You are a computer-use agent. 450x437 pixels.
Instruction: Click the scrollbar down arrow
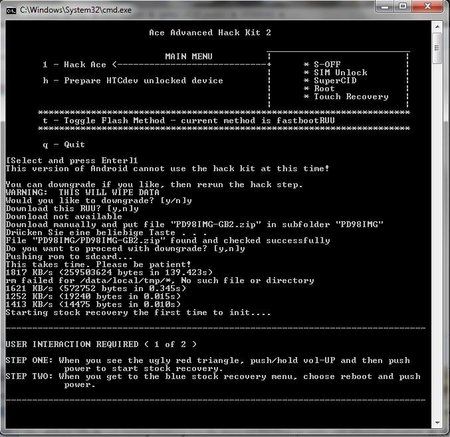[437, 423]
